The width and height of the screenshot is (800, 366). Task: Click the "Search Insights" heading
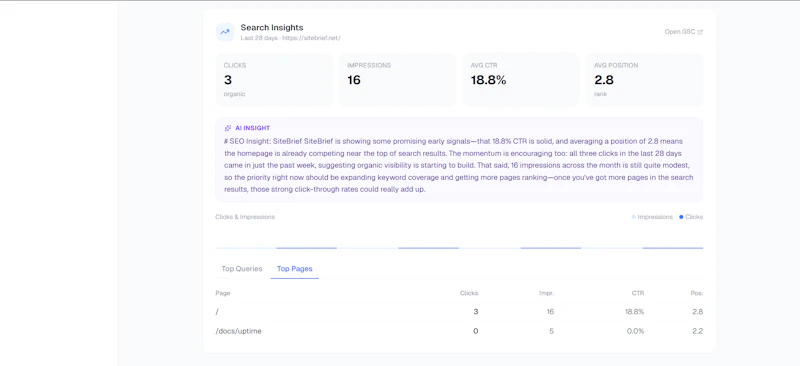272,28
